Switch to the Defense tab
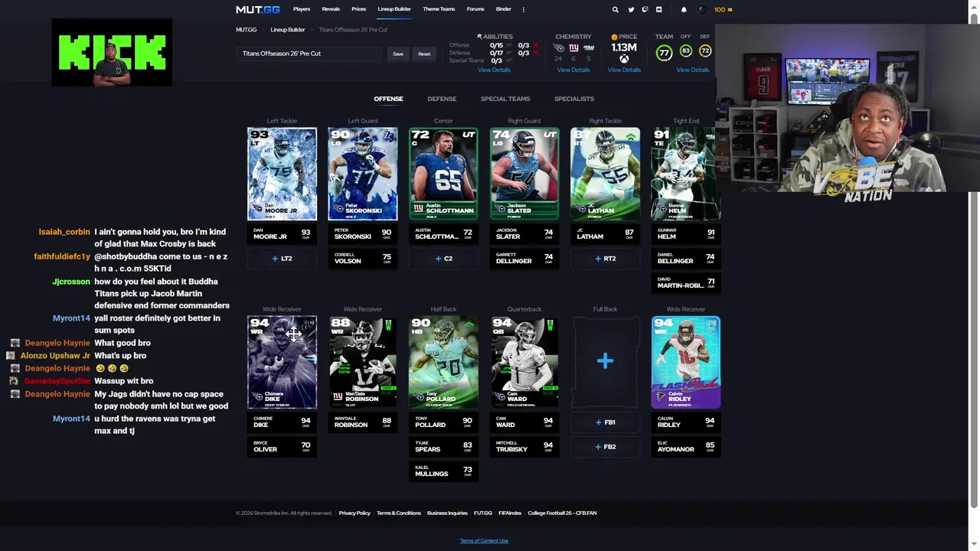 [x=442, y=99]
